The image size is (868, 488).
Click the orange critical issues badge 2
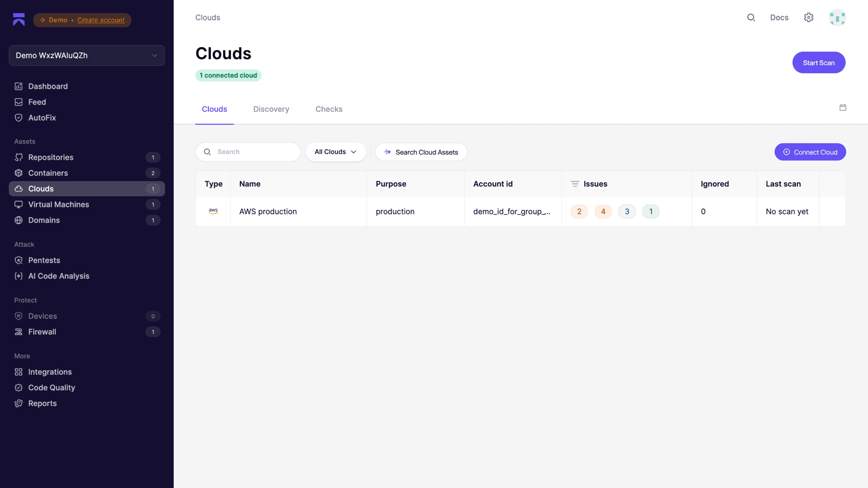(579, 211)
